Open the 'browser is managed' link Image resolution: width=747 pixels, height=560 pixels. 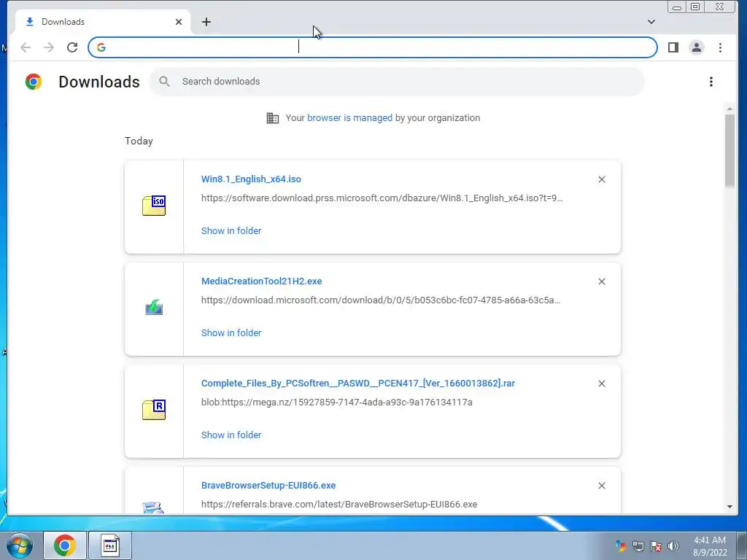point(349,117)
